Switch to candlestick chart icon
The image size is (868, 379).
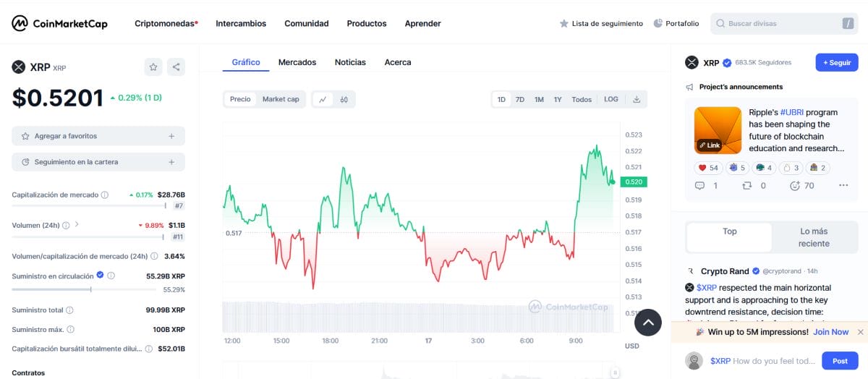point(344,99)
